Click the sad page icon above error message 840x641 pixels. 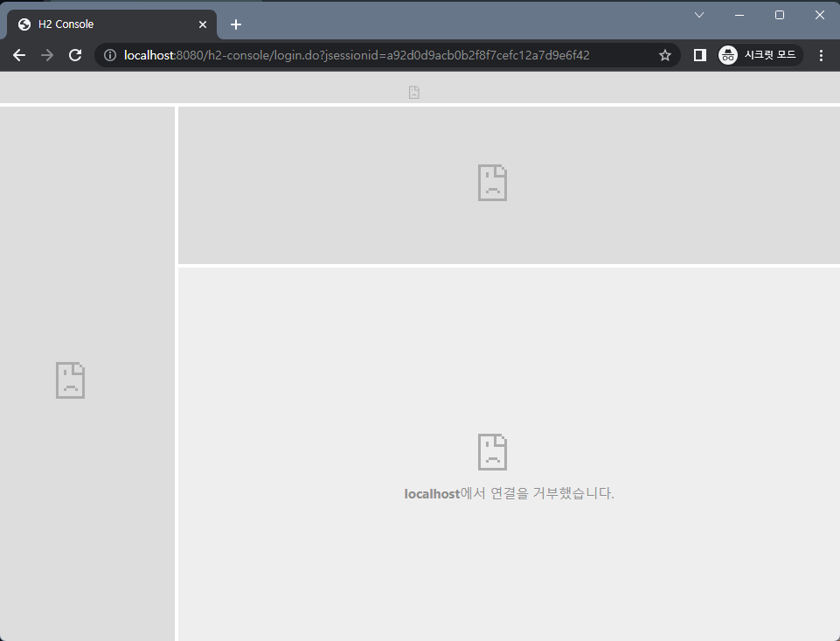[492, 452]
